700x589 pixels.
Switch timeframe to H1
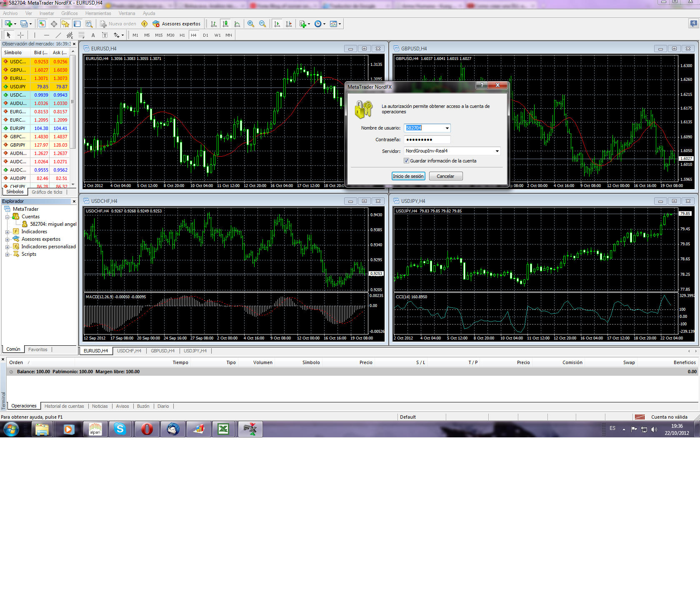(182, 35)
